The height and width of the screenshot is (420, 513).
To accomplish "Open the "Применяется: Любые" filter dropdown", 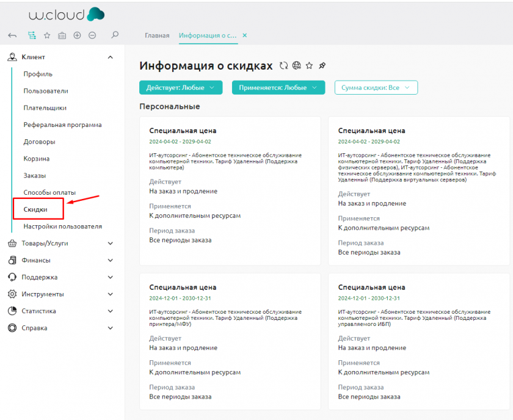I will [x=278, y=88].
